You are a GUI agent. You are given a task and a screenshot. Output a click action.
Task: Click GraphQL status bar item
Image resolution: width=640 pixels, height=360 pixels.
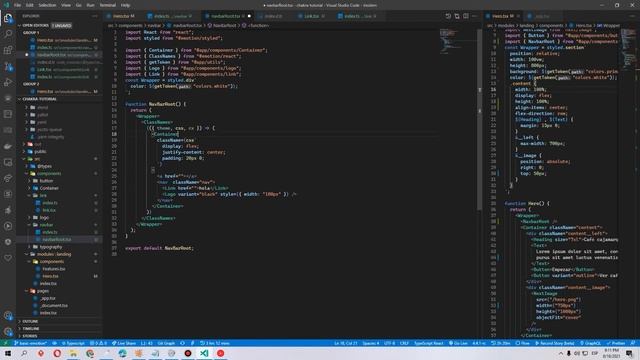[590, 343]
